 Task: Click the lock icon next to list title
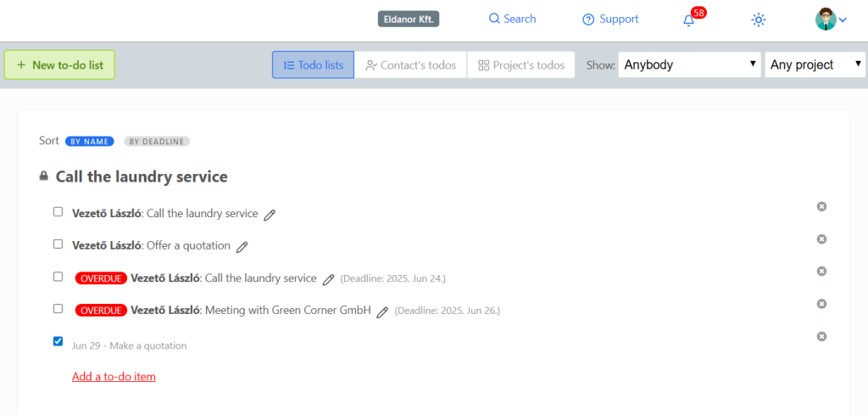pyautogui.click(x=44, y=177)
